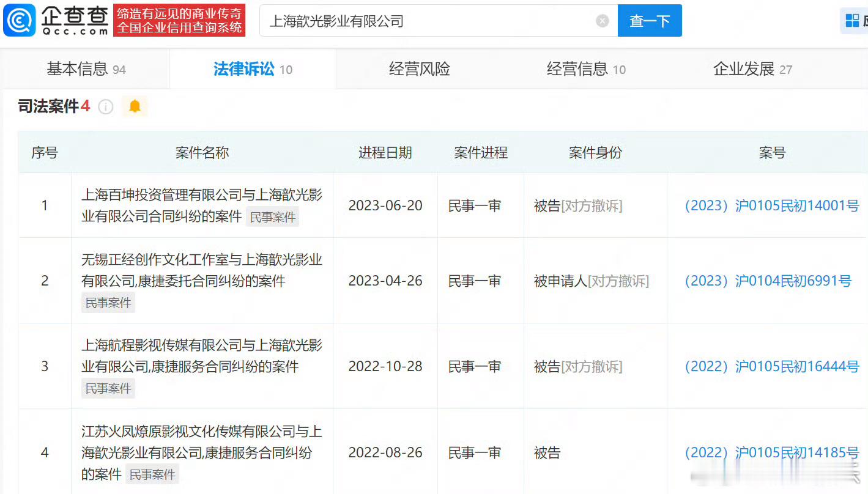Open the grid apps icon at top right
The image size is (868, 494).
pyautogui.click(x=853, y=21)
